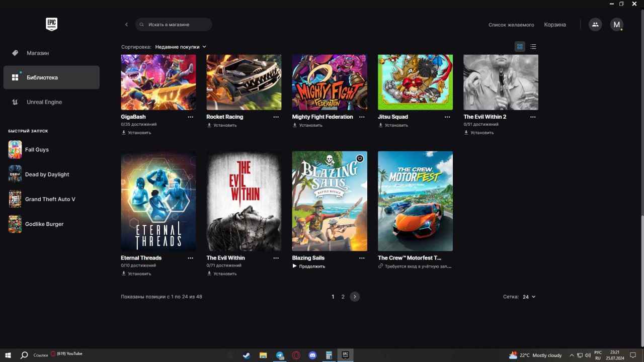Image resolution: width=644 pixels, height=362 pixels.
Task: Expand the sort dropdown Недавние покупки
Action: click(x=181, y=47)
